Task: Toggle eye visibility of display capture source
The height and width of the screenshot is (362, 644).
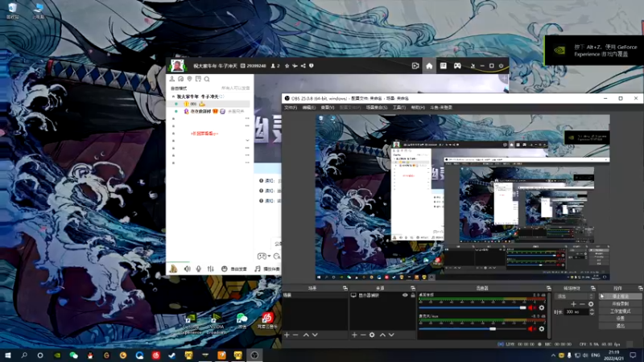Action: (x=407, y=296)
